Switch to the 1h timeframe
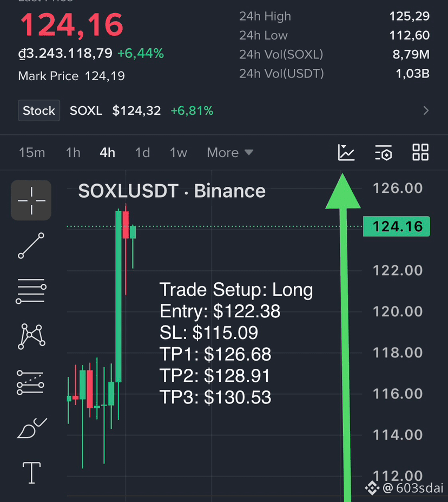Screen dimensions: 448x502 pos(73,153)
